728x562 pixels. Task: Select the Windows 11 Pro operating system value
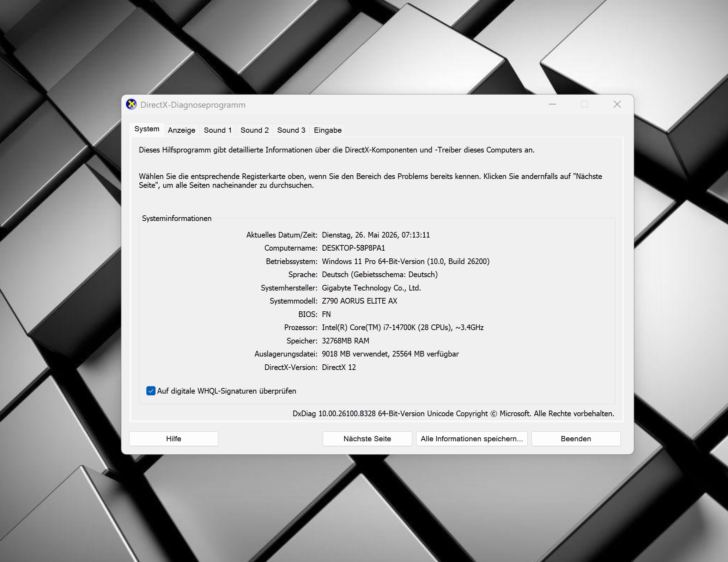(406, 262)
